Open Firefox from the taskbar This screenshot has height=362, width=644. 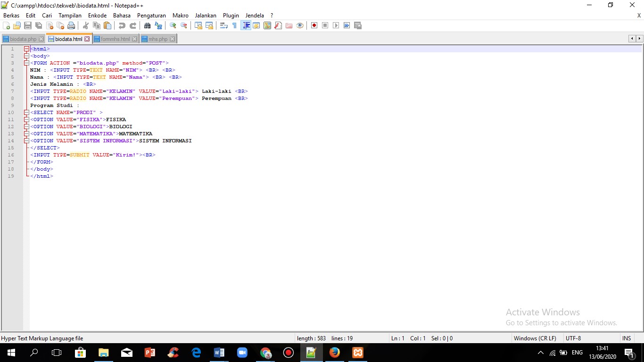334,353
